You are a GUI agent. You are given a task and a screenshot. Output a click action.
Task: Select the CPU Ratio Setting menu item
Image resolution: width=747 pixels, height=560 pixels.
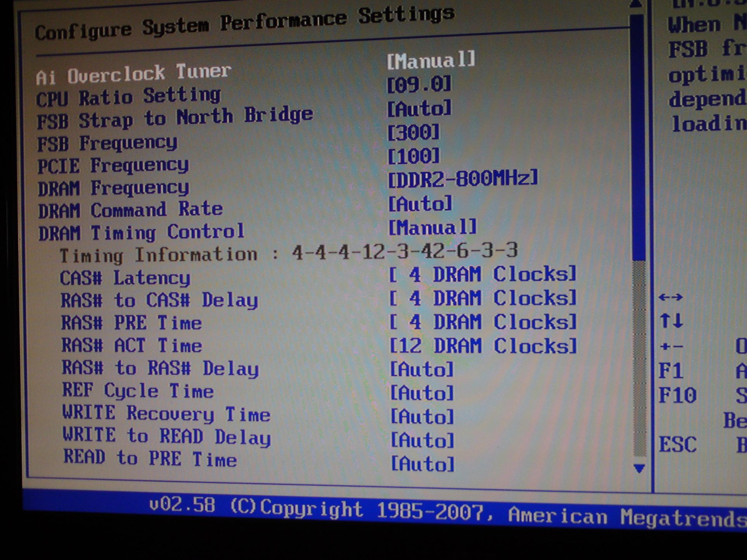(128, 96)
